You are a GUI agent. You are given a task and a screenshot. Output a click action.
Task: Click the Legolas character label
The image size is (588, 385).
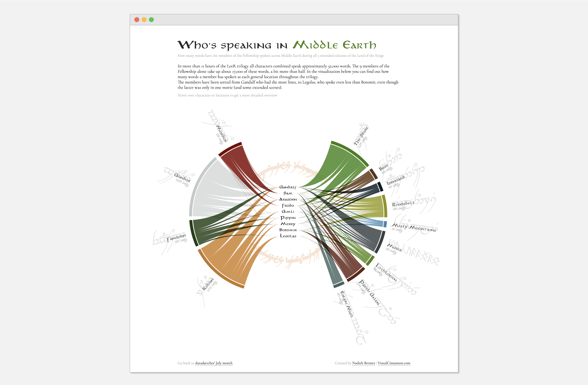coord(288,236)
